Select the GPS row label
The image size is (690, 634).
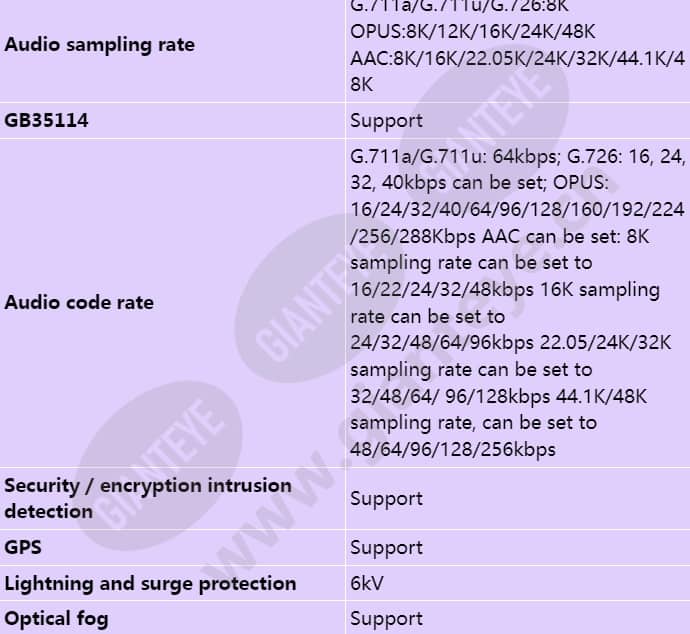[x=23, y=548]
